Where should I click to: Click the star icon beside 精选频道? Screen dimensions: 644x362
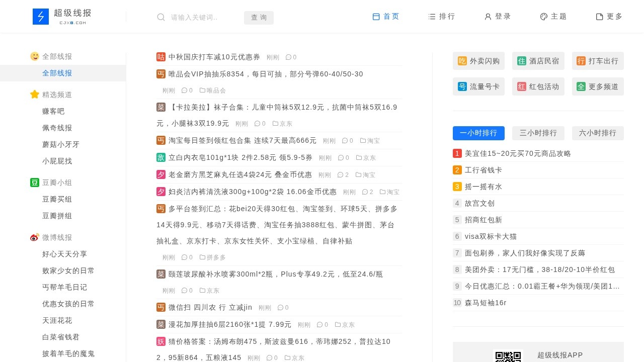[35, 95]
